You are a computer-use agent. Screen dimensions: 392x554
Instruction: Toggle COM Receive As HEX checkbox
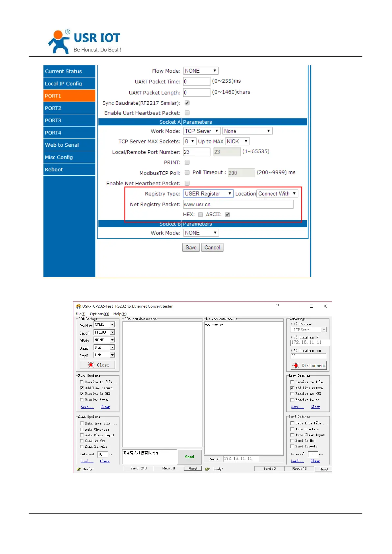pyautogui.click(x=82, y=394)
